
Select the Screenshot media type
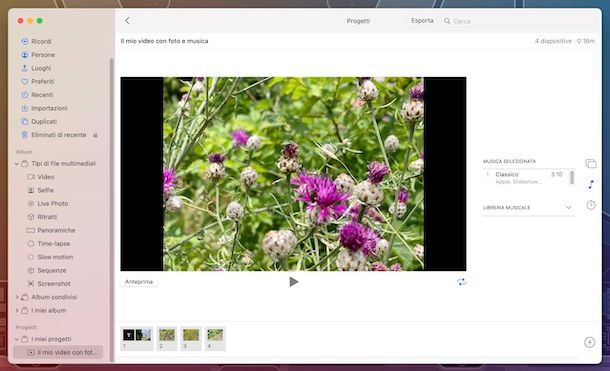pos(49,284)
